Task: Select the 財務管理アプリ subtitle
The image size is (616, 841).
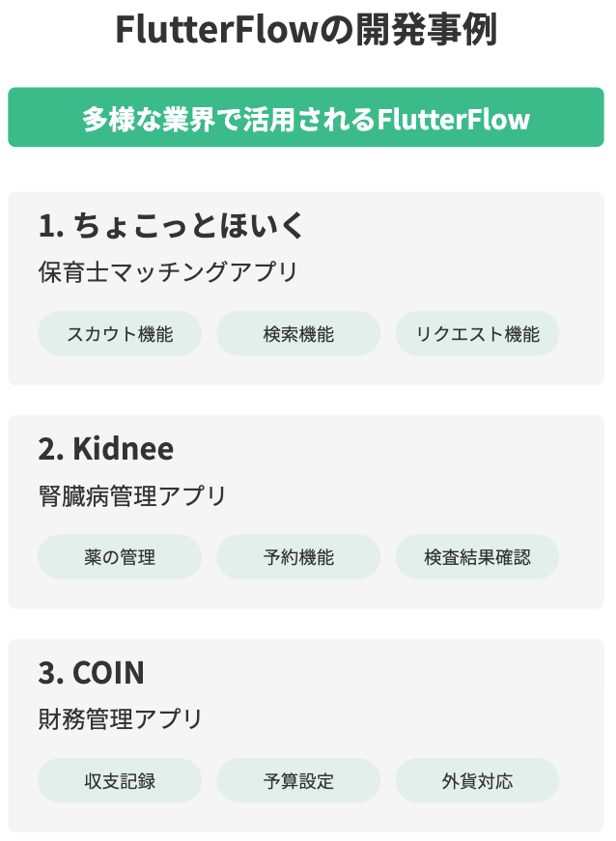Action: (120, 718)
